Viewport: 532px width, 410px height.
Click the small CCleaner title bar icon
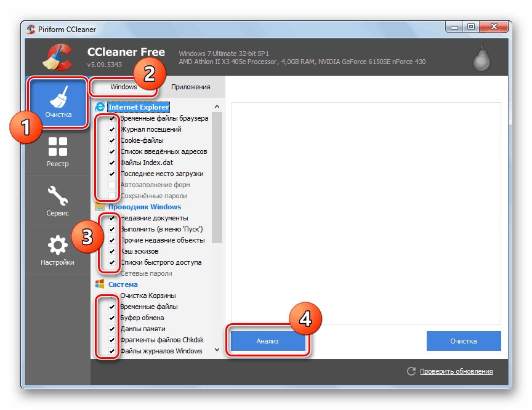point(31,29)
